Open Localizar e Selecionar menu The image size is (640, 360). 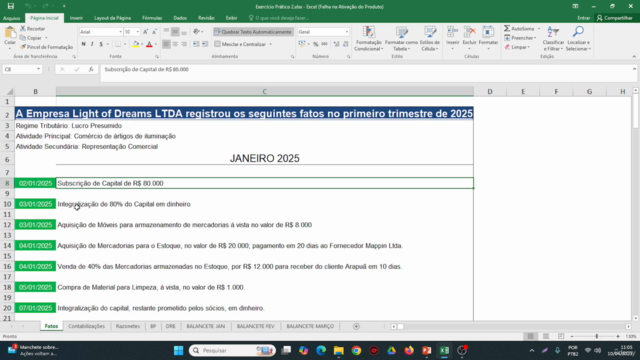coord(578,38)
